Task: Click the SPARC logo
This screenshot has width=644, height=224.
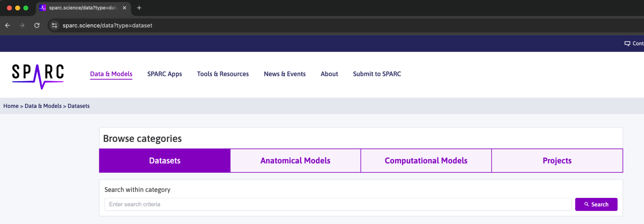Action: coord(38,76)
